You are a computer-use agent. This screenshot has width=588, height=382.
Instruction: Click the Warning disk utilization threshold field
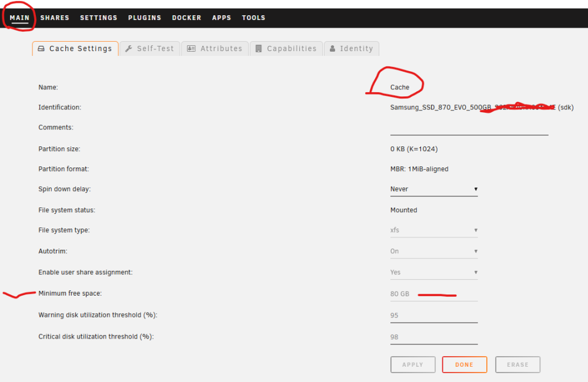[x=434, y=316]
